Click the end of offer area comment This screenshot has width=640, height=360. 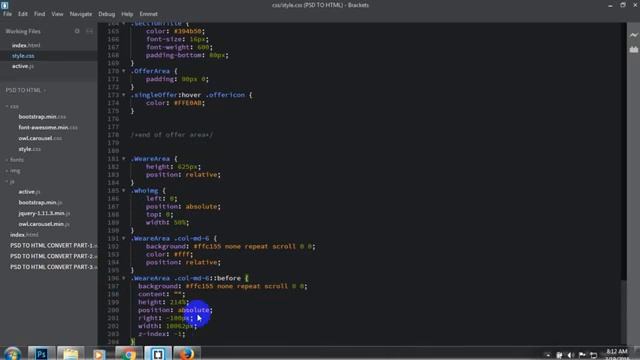click(x=172, y=135)
